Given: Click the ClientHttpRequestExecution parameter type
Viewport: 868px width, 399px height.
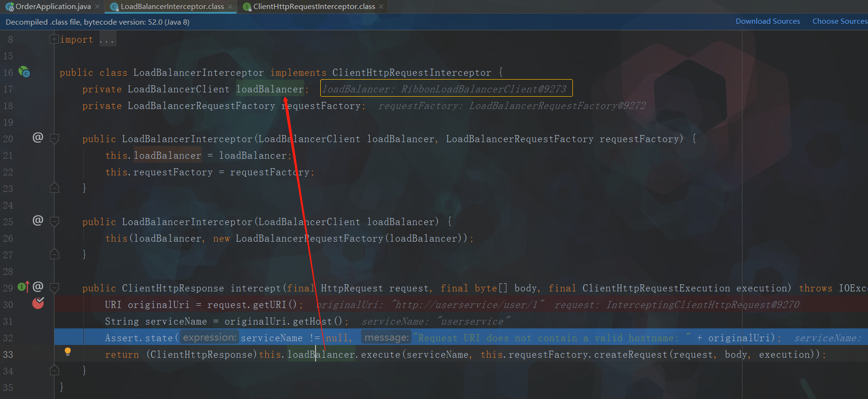Looking at the screenshot, I should [656, 288].
